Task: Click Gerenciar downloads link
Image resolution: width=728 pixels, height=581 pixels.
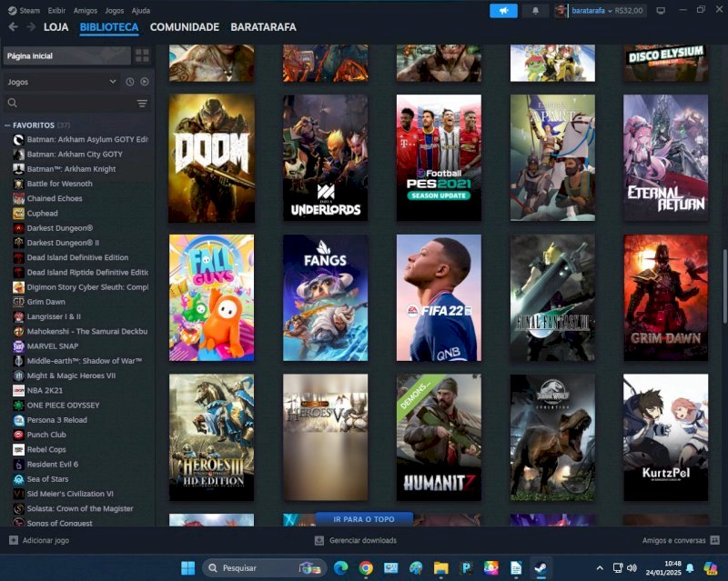Action: point(363,540)
